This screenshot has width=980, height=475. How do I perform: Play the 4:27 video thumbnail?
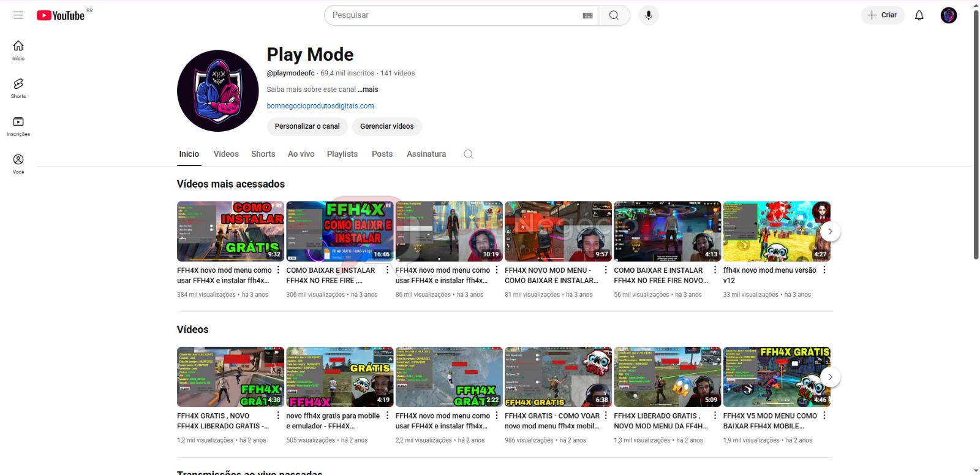[777, 231]
